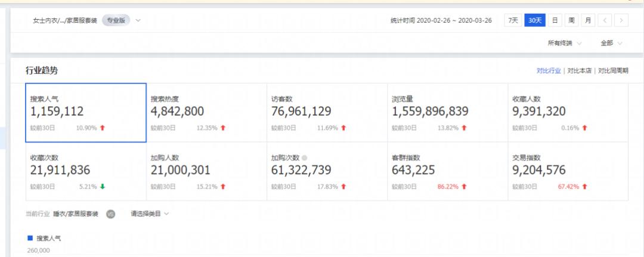The image size is (644, 257).
Task: Select the 30天 time range
Action: coord(535,20)
